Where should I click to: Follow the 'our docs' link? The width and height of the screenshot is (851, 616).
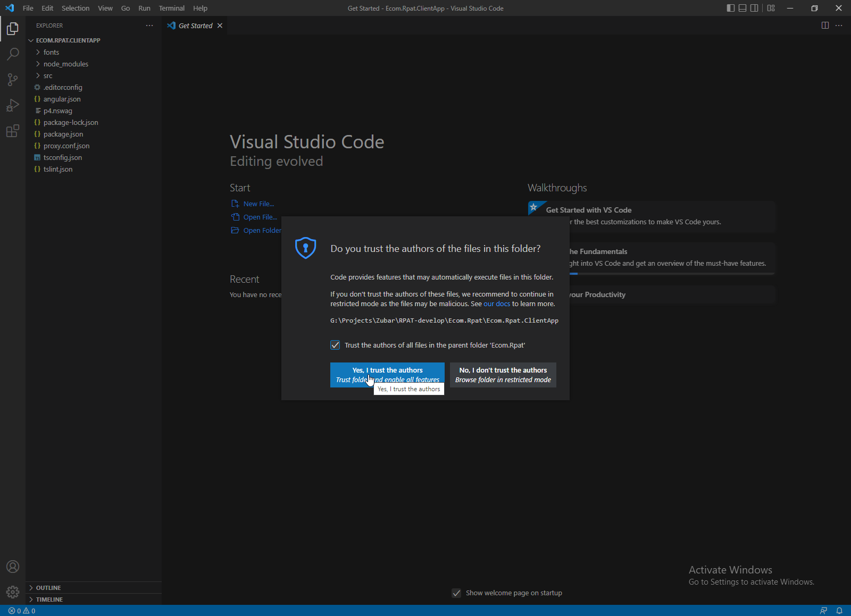click(497, 304)
